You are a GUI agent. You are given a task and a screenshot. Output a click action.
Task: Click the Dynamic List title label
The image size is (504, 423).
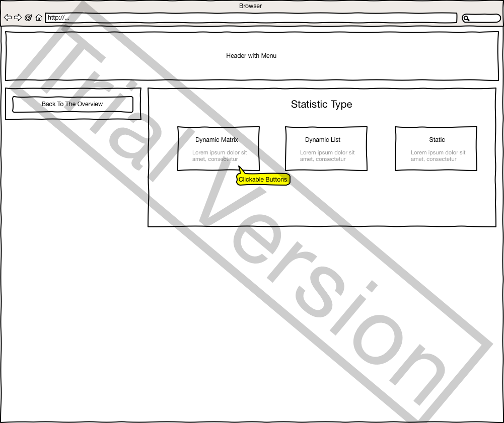[323, 140]
